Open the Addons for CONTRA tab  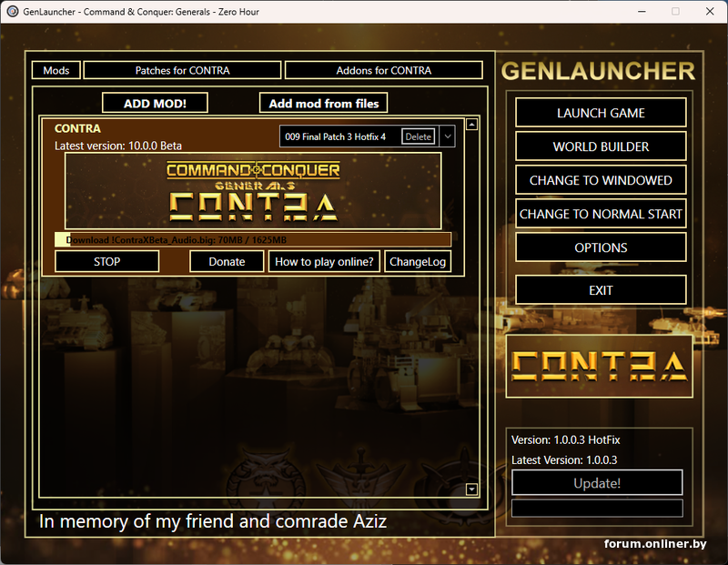coord(383,71)
